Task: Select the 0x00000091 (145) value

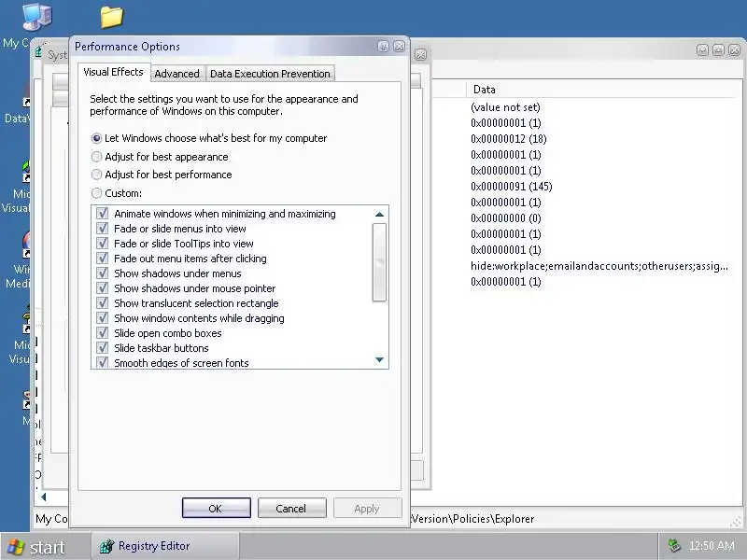Action: [x=511, y=187]
